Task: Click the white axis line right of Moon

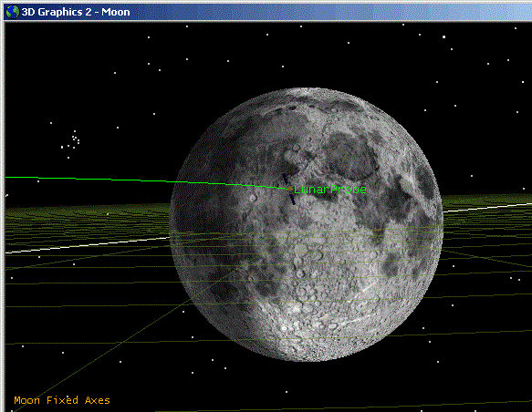Action: tap(487, 207)
